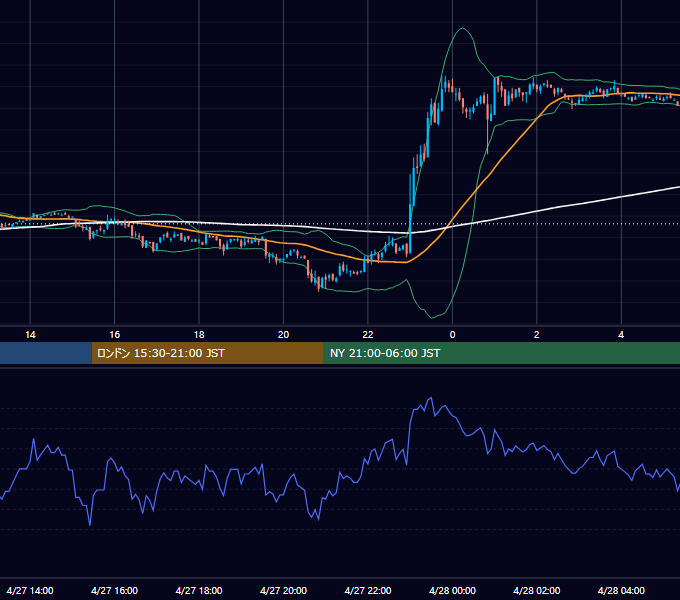Click the 22 hour label on the price chart axis
This screenshot has height=600, width=680.
coord(368,335)
